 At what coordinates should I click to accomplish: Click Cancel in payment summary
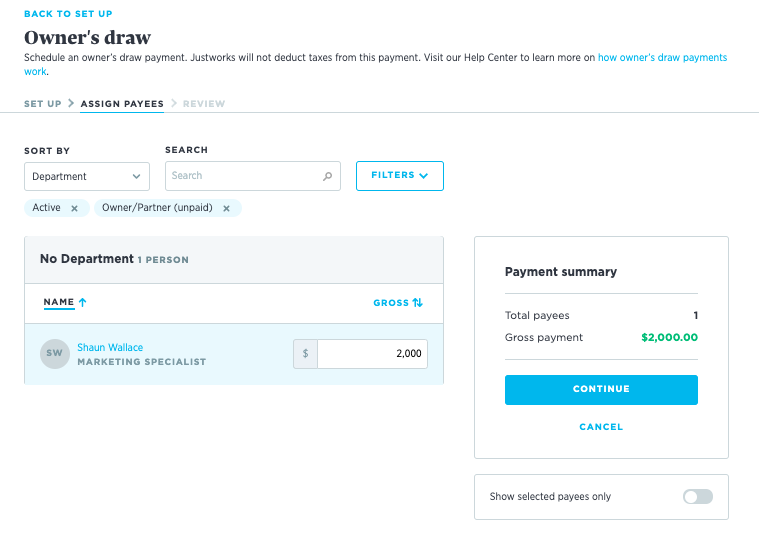pyautogui.click(x=601, y=427)
